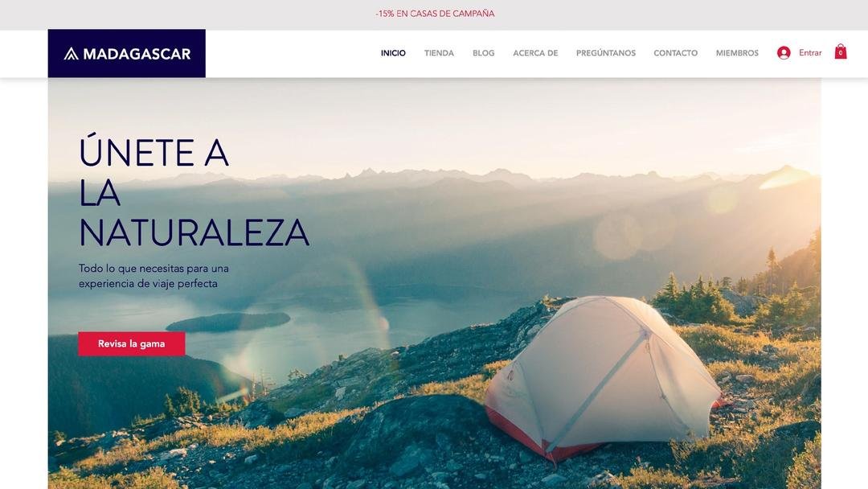Image resolution: width=868 pixels, height=489 pixels.
Task: Select CONTACTO in the navigation bar
Action: coord(675,53)
